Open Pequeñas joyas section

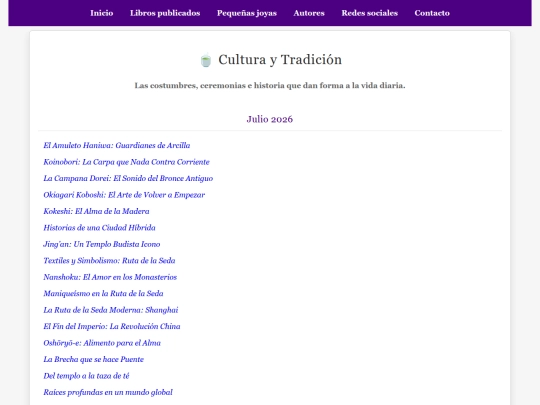(247, 13)
